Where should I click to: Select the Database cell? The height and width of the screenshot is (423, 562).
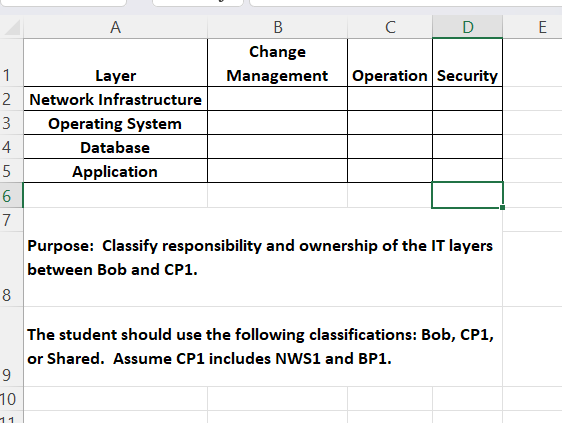[x=115, y=147]
